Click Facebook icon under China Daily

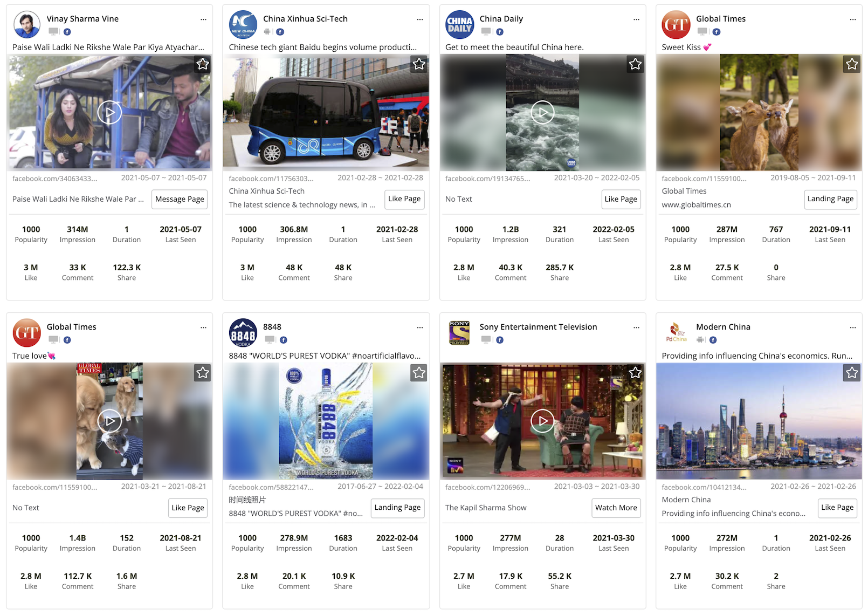coord(500,32)
